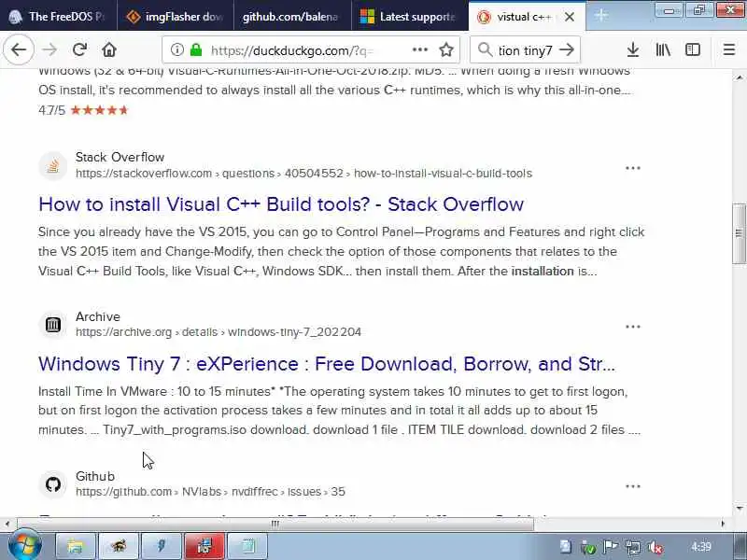Open more options for Github result
This screenshot has height=560, width=747.
[633, 486]
